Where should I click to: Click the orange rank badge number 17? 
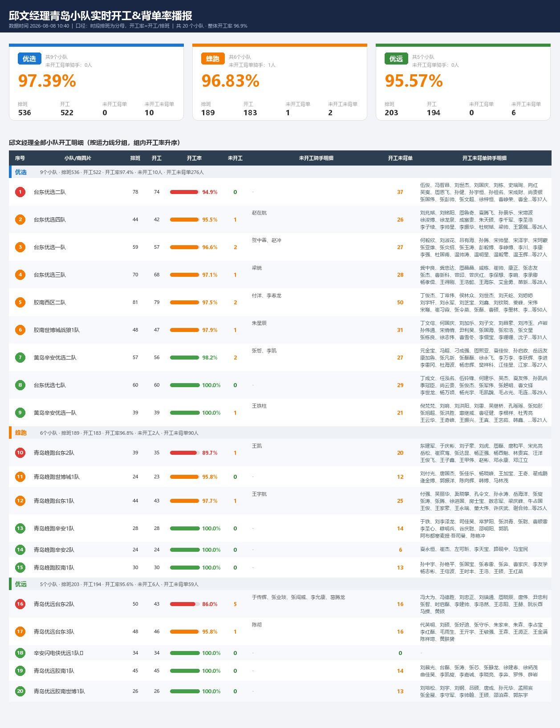pyautogui.click(x=20, y=631)
